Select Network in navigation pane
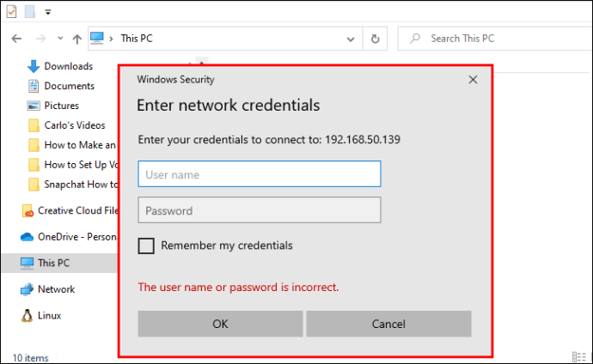593x364 pixels. coord(56,289)
